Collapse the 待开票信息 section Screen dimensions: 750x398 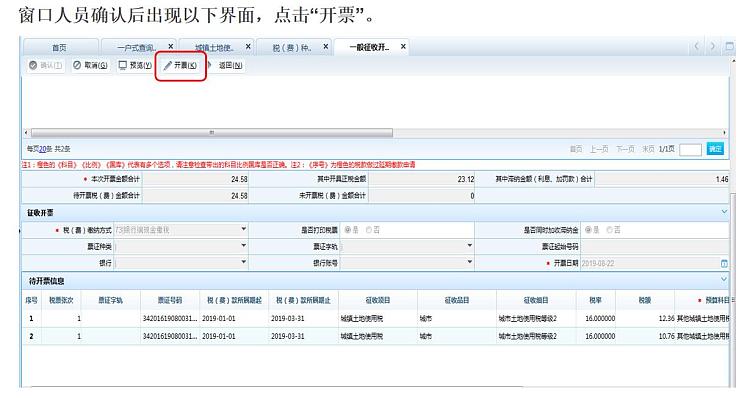coord(724,280)
